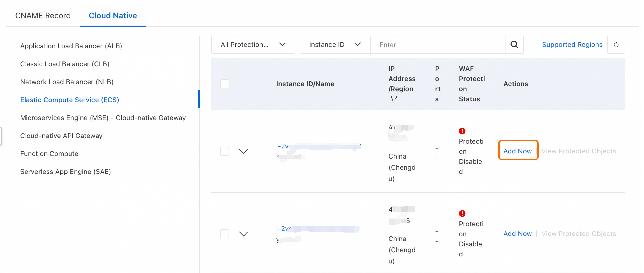Viewport: 644px width, 273px height.
Task: Switch to the CNAME Record tab
Action: click(x=43, y=16)
